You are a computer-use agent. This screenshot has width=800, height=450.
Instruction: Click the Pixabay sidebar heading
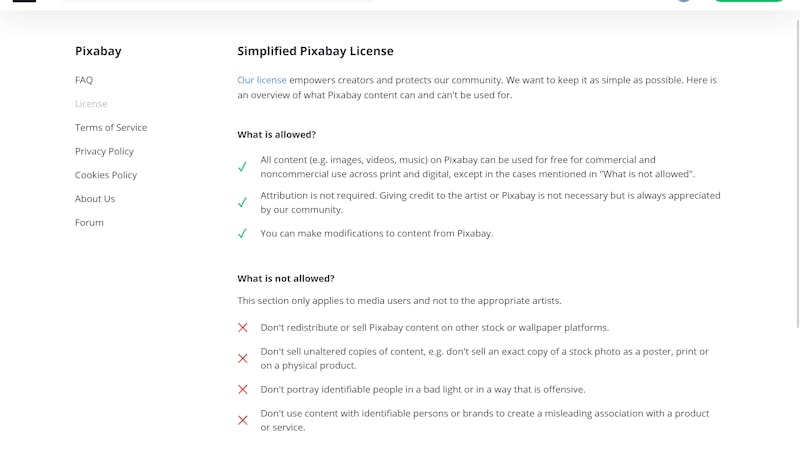pos(98,51)
